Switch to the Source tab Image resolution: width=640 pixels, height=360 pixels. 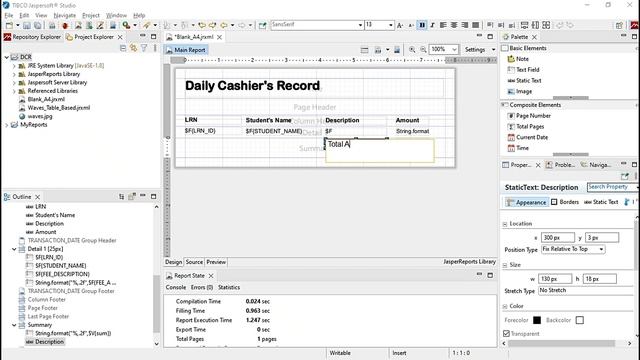[x=194, y=262]
